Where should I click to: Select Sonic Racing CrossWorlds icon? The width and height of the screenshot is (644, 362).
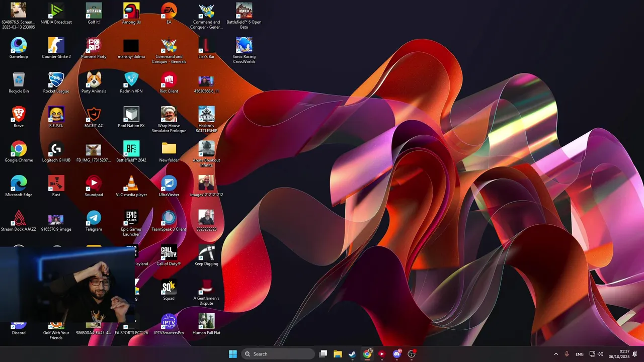(x=244, y=51)
